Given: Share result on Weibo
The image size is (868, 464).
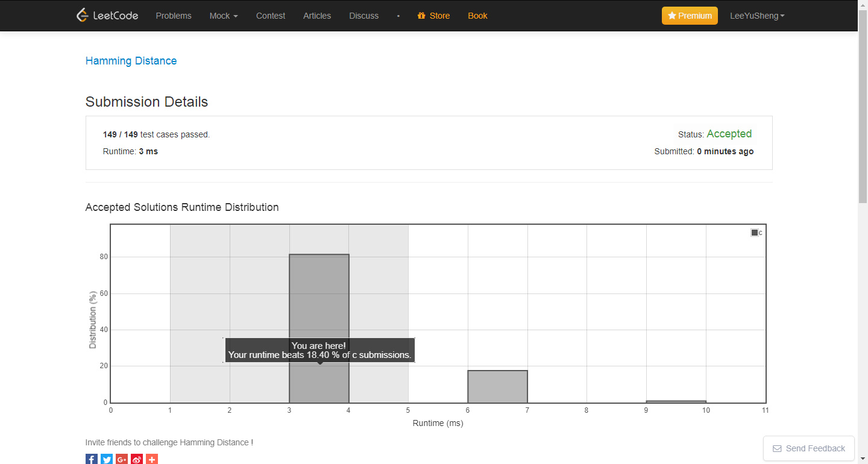Looking at the screenshot, I should [x=137, y=459].
